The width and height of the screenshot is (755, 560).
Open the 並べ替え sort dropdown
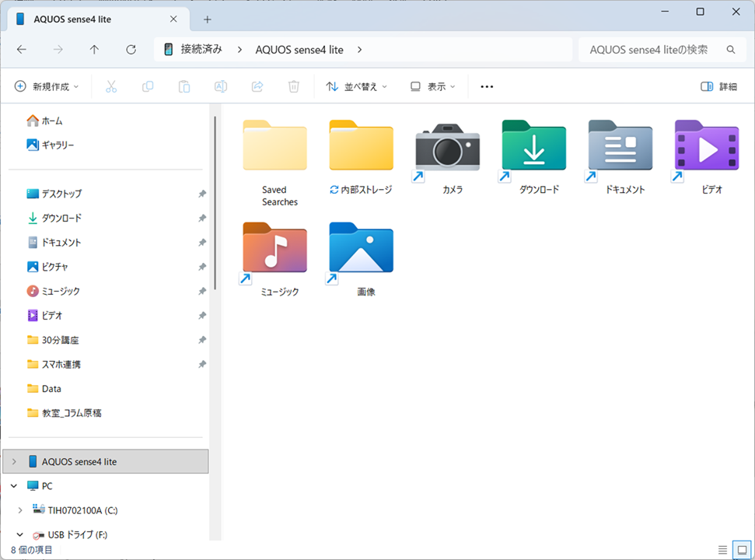click(358, 86)
